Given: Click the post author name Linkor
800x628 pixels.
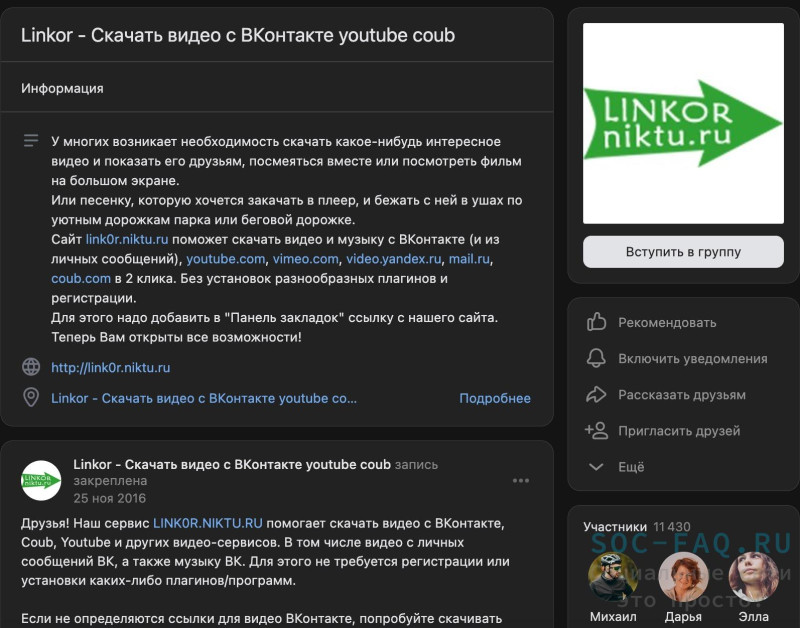Looking at the screenshot, I should (232, 465).
